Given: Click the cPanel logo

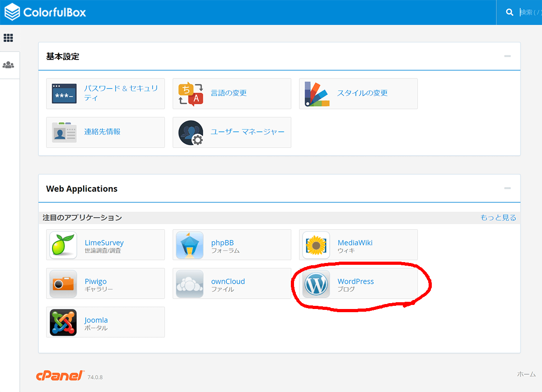Looking at the screenshot, I should tap(60, 375).
